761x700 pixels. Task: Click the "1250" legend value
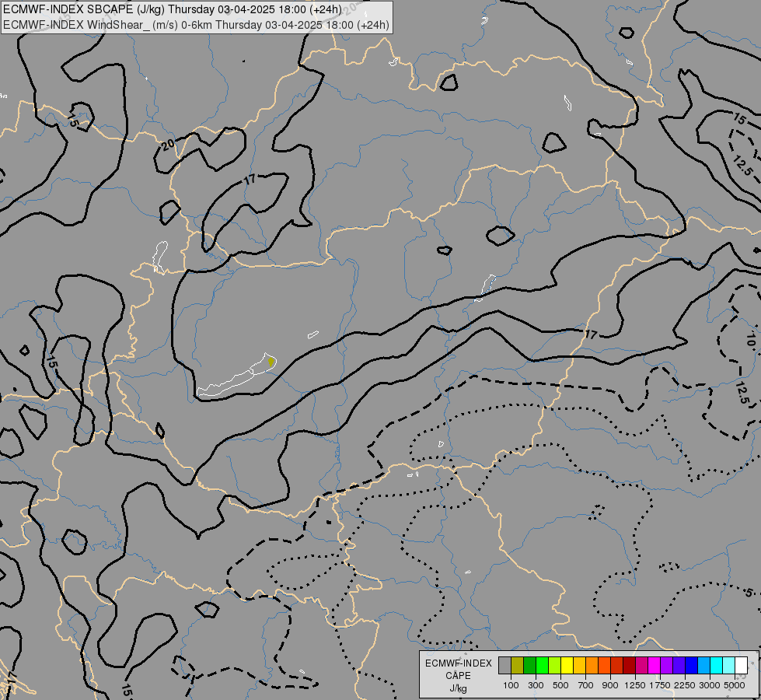[635, 685]
